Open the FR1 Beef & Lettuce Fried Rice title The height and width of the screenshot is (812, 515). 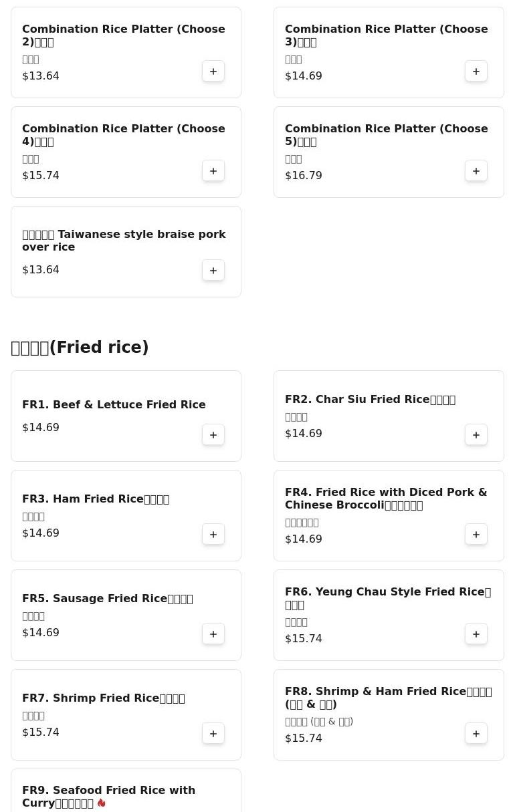(x=114, y=405)
